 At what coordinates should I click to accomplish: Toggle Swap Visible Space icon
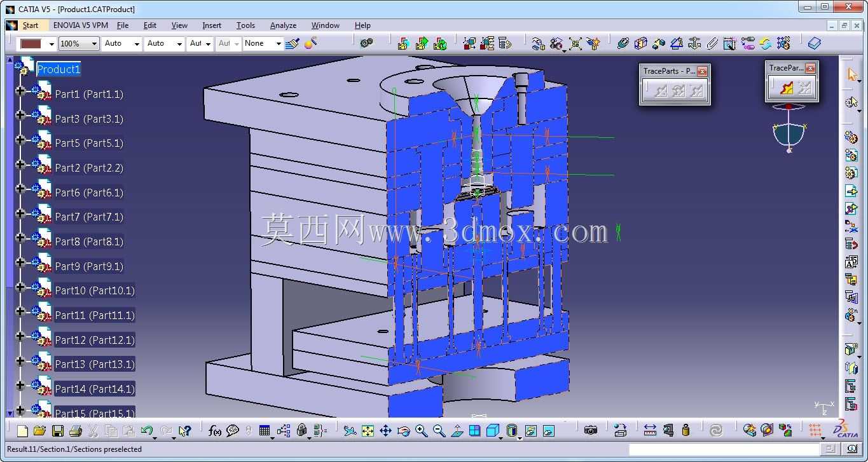[549, 431]
